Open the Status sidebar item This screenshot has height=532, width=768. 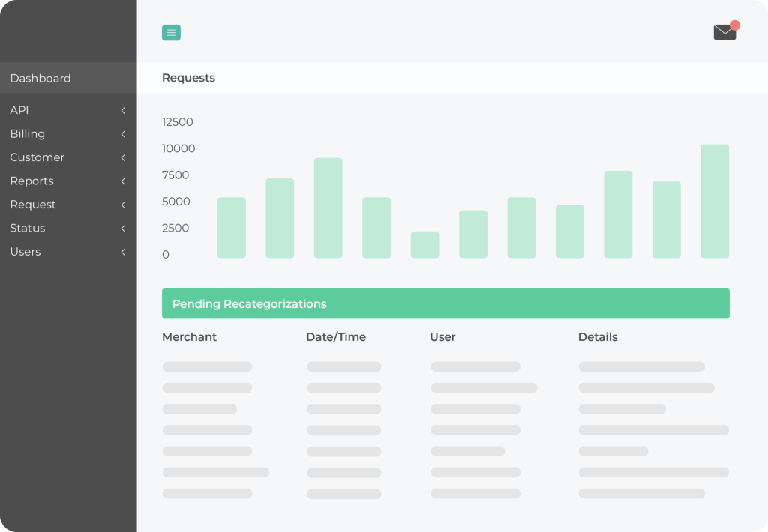(68, 228)
